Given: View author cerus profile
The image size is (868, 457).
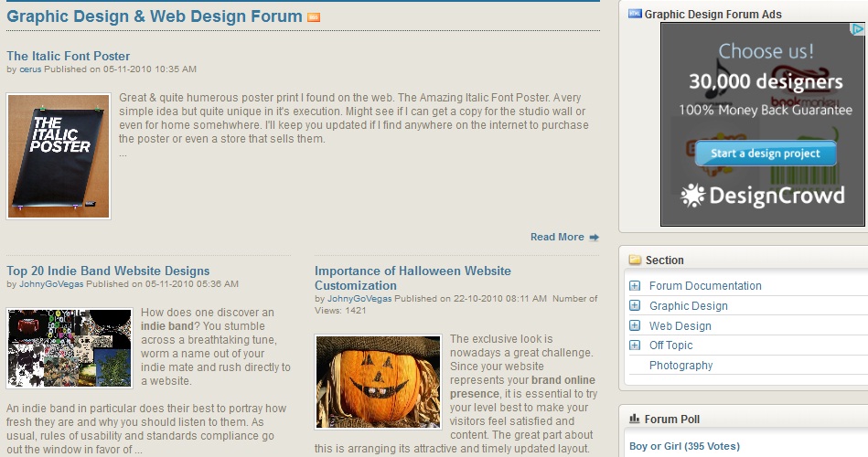Looking at the screenshot, I should [x=30, y=69].
